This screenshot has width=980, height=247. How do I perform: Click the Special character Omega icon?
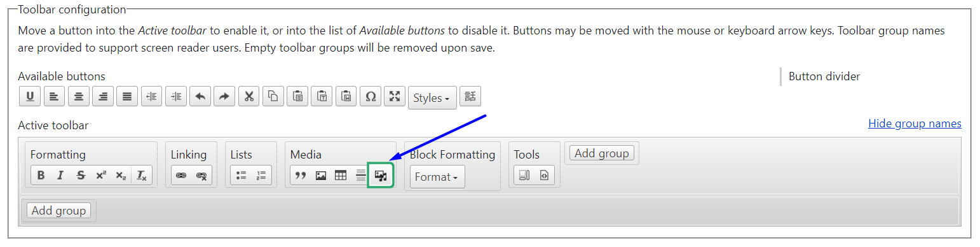click(x=371, y=97)
